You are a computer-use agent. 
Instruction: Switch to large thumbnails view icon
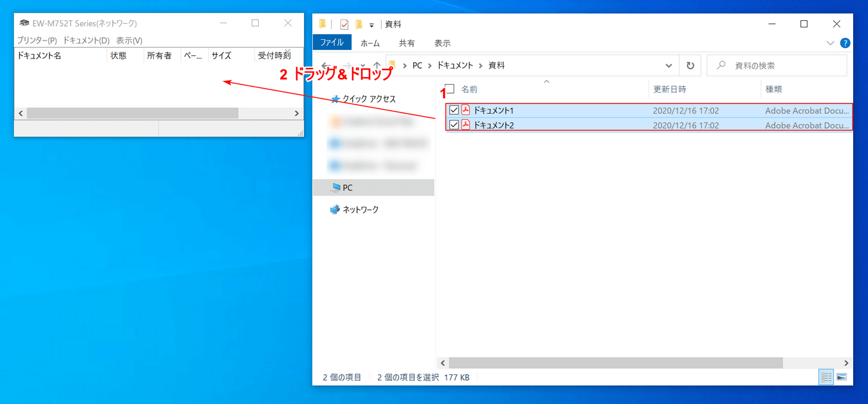tap(842, 377)
